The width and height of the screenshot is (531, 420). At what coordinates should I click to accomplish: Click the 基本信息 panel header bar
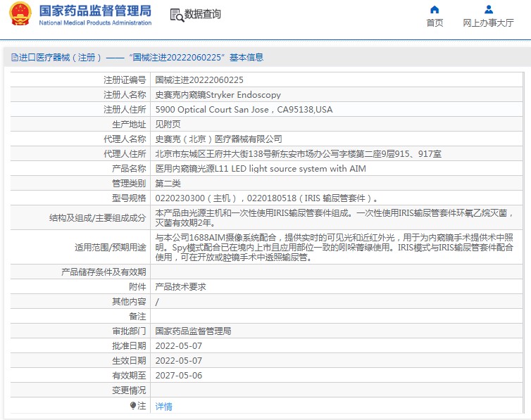point(265,57)
